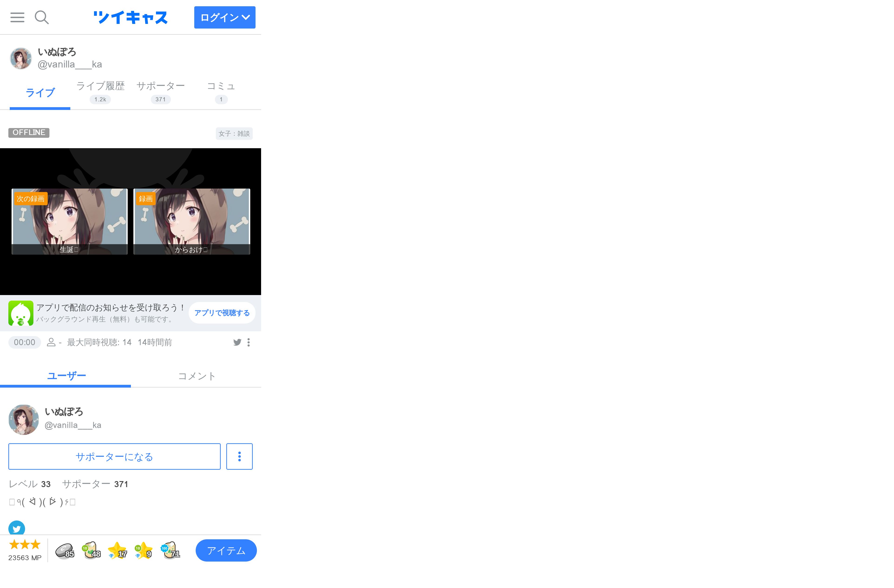This screenshot has height=588, width=894.
Task: Switch to the ライブ履歴 tab
Action: point(100,92)
